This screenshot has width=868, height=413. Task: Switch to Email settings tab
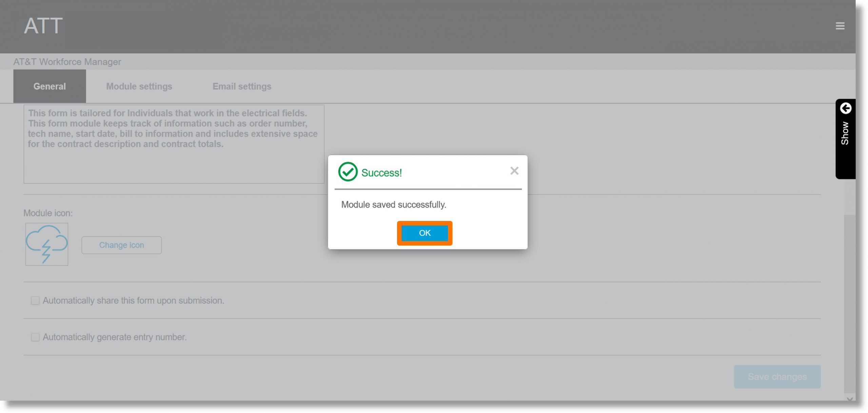pyautogui.click(x=242, y=86)
